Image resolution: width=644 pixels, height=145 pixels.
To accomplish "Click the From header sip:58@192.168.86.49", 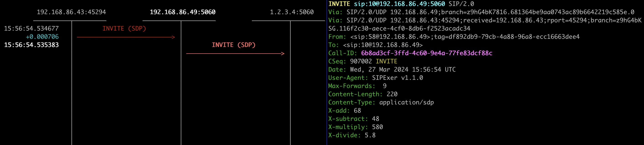I will point(454,37).
